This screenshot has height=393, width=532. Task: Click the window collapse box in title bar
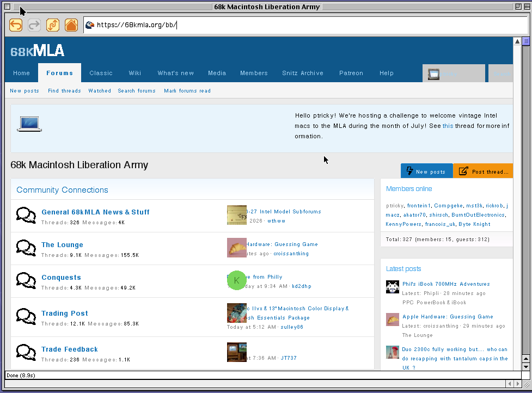pyautogui.click(x=527, y=7)
